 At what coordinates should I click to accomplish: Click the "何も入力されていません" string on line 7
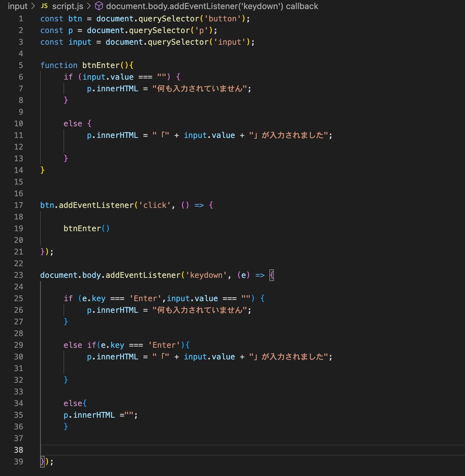pyautogui.click(x=200, y=89)
